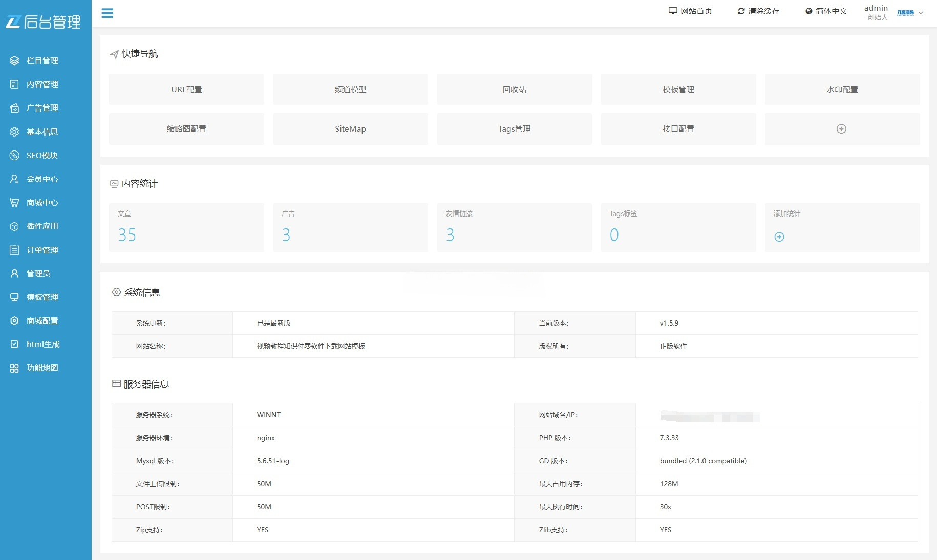
Task: Open 商城中心 via the shopping cart icon
Action: tap(14, 203)
